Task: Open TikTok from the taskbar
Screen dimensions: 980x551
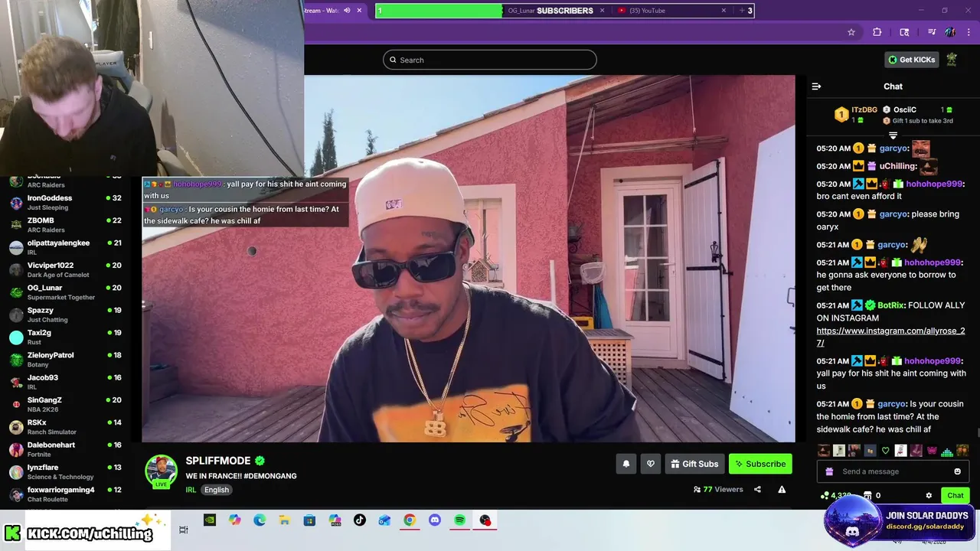Action: (360, 520)
